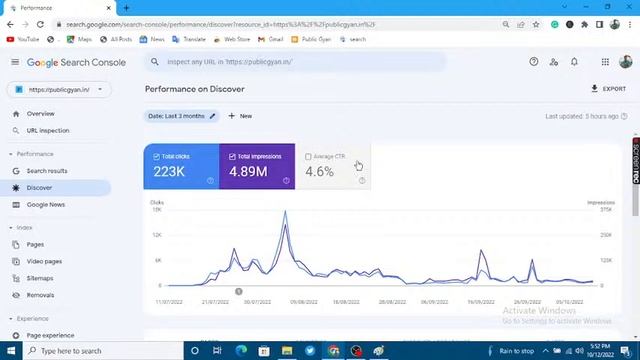Open the Chrome extensions puzzle icon
Viewport: 640px width, 360px height.
pos(584,24)
